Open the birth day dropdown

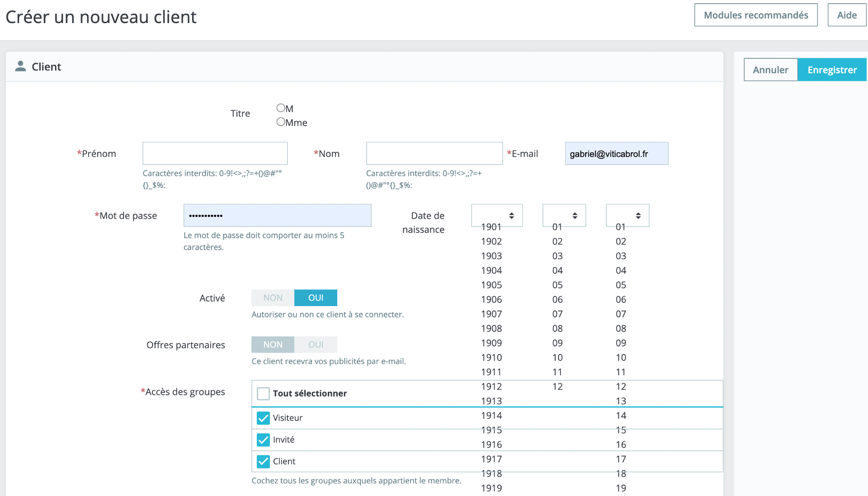click(627, 216)
